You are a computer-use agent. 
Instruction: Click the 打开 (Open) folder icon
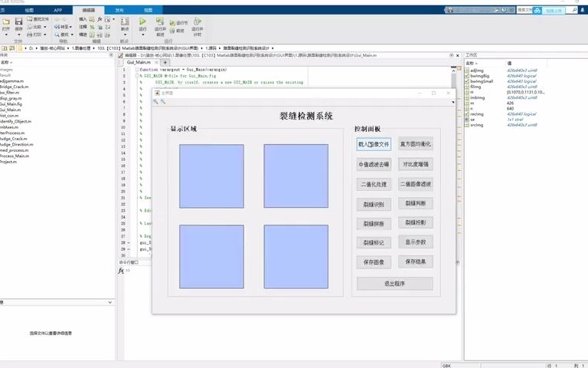(x=6, y=22)
